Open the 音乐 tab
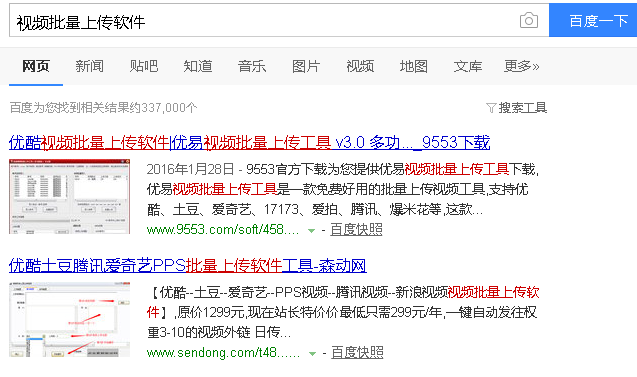The image size is (637, 377). [252, 66]
